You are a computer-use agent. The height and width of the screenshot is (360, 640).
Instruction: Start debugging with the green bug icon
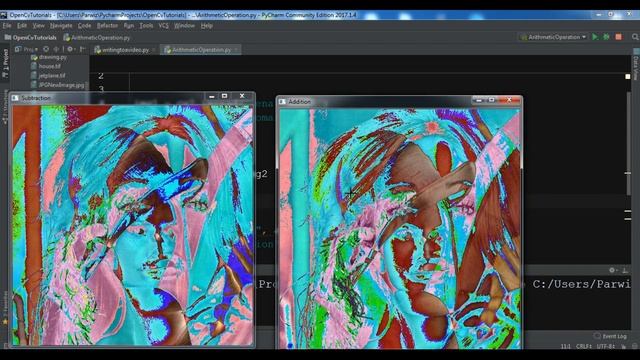pyautogui.click(x=607, y=37)
